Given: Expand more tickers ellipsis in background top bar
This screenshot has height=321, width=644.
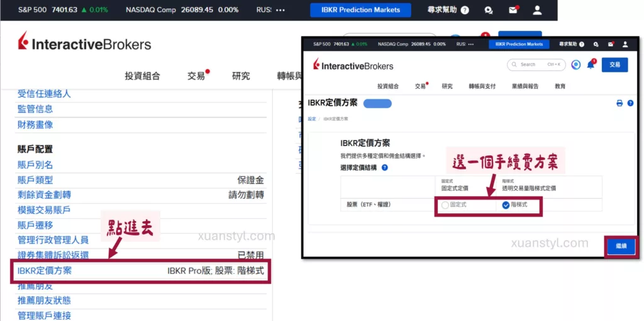Looking at the screenshot, I should click(x=280, y=10).
